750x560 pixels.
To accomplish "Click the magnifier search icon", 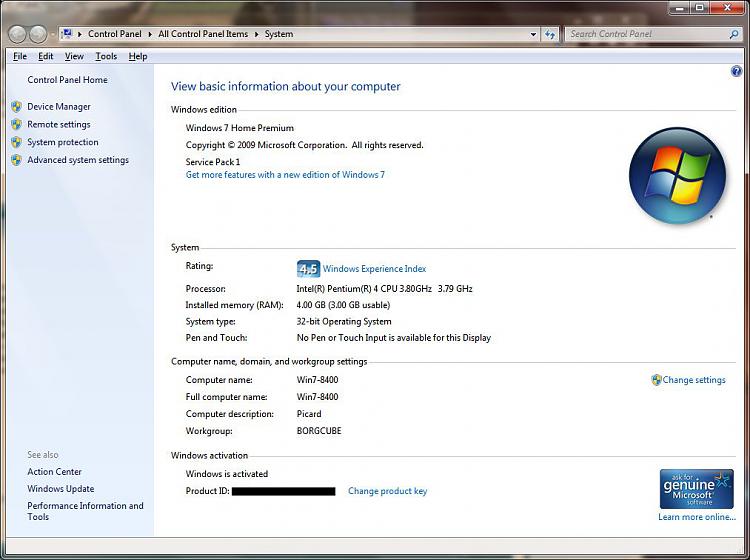I will click(734, 34).
